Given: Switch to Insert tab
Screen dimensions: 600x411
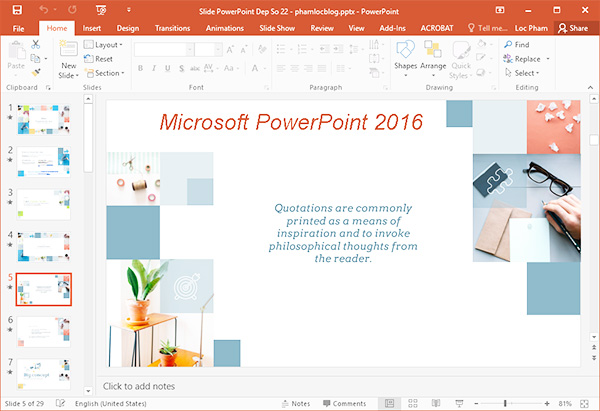Looking at the screenshot, I should pos(92,28).
